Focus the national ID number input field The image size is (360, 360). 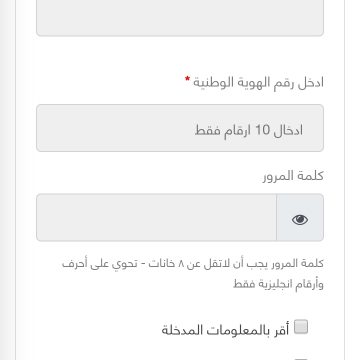(180, 128)
